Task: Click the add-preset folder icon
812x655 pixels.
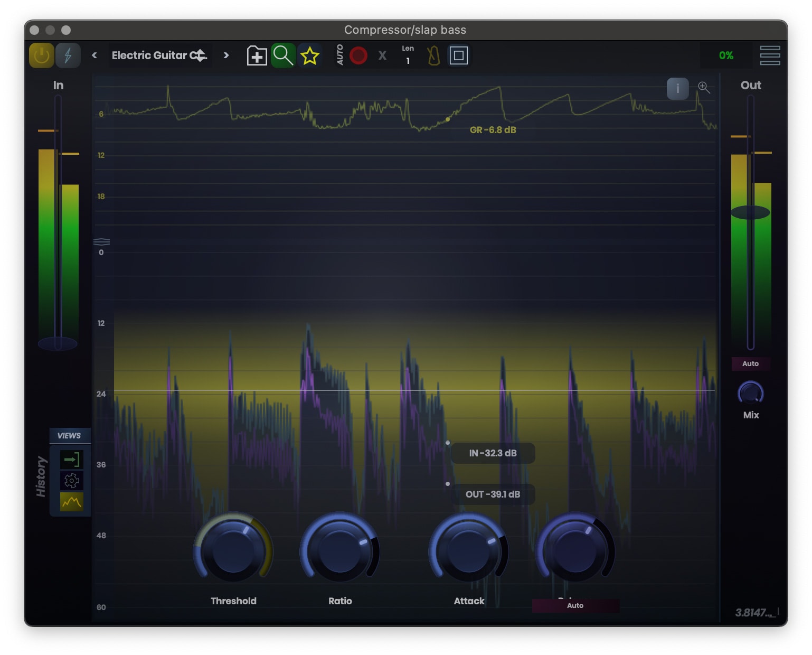Action: coord(257,55)
